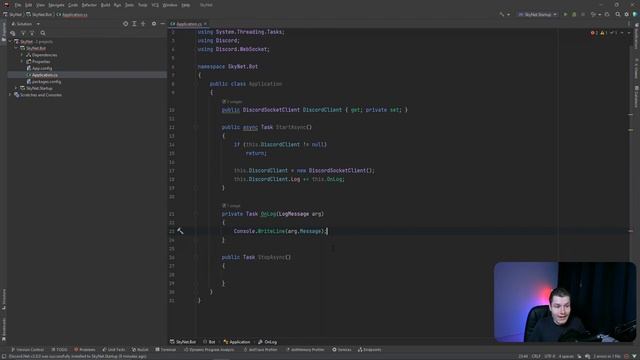
Task: Open the Refactor menu
Action: [89, 5]
